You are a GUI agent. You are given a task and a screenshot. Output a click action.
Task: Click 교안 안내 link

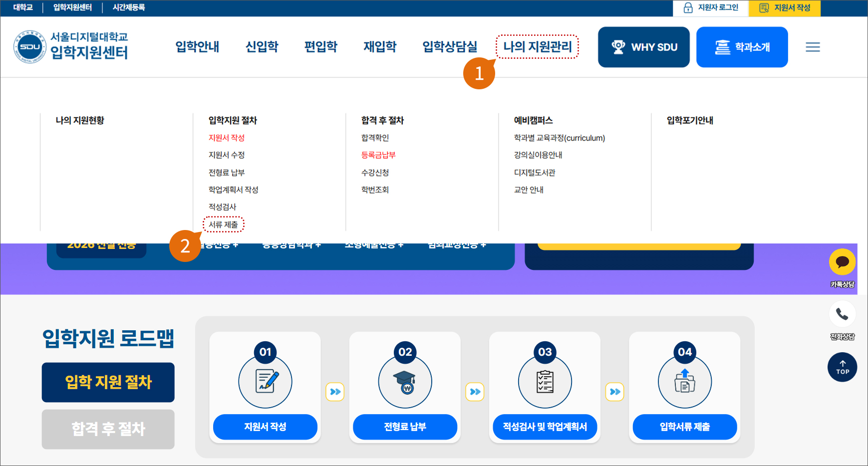(529, 190)
